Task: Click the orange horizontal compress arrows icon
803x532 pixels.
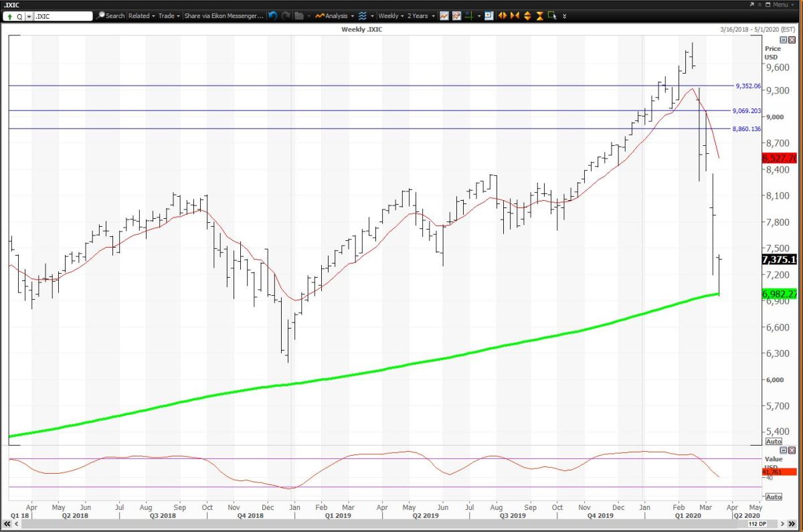Action: tap(515, 15)
